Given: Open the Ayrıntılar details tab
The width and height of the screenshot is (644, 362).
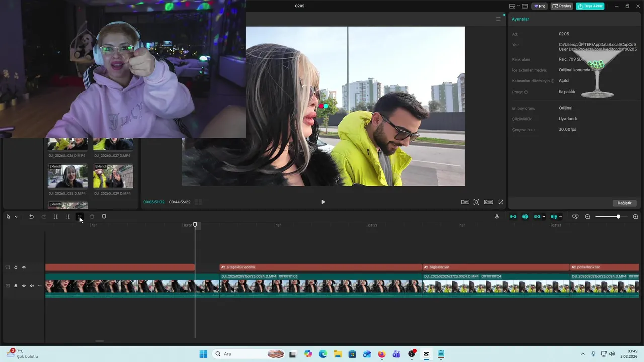Looking at the screenshot, I should 520,19.
